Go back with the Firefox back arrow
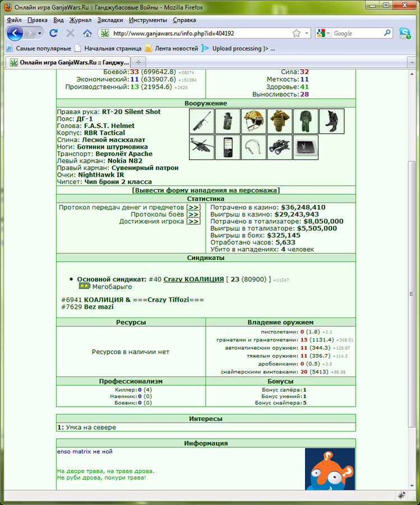Image resolution: width=420 pixels, height=505 pixels. pyautogui.click(x=15, y=33)
